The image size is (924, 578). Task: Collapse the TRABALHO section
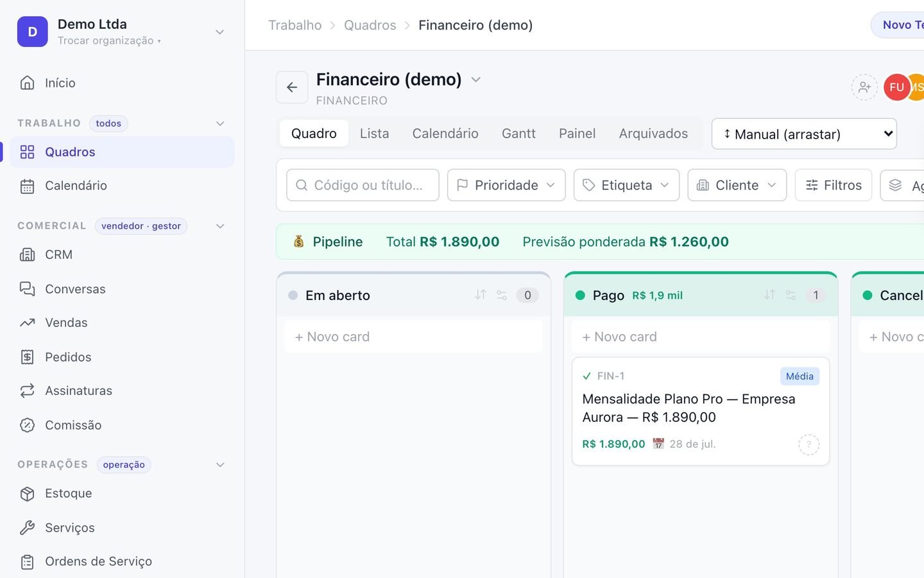click(220, 123)
